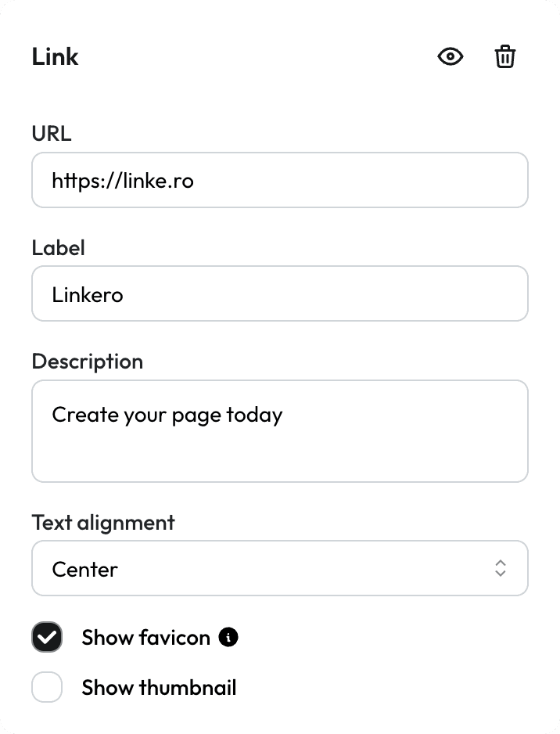560x734 pixels.
Task: Click the "Create your page today" text
Action: click(167, 414)
